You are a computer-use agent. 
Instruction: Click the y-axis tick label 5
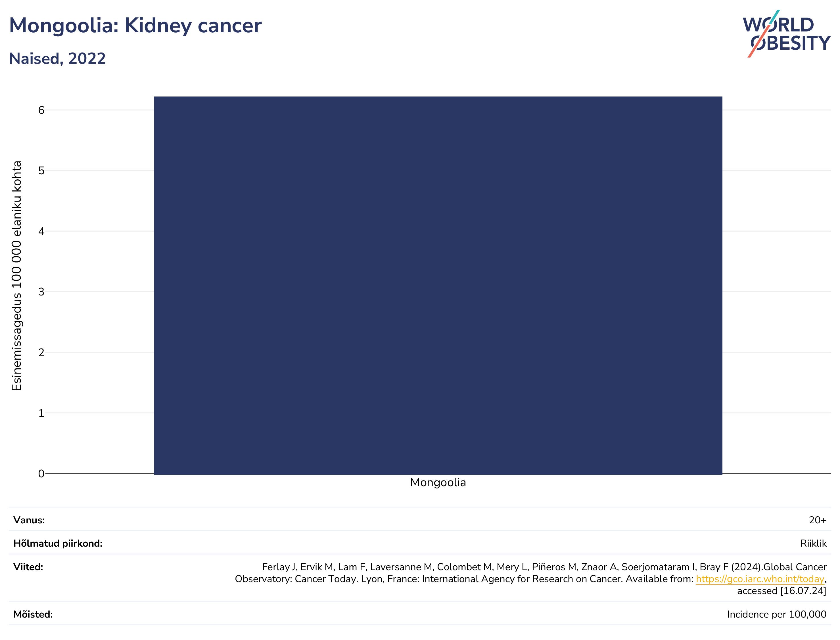[41, 171]
